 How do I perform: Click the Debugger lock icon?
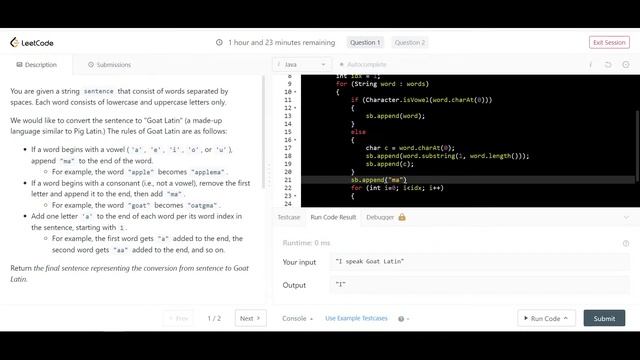402,217
